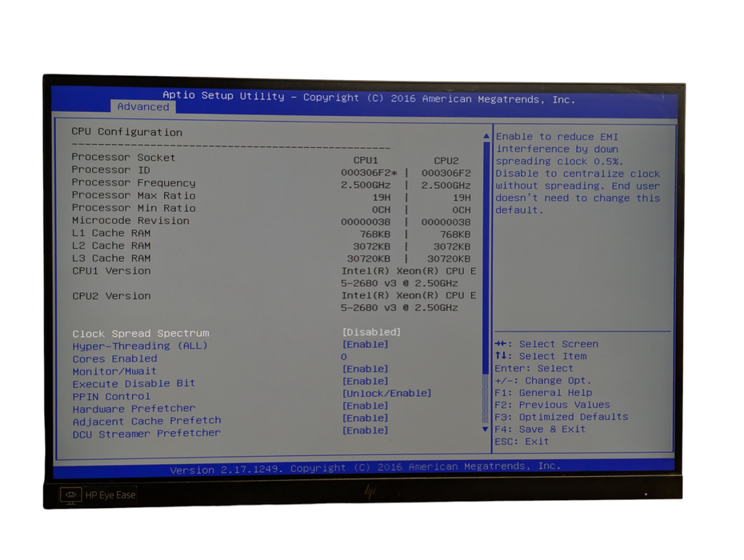
Task: Click the Select Item arrows hint
Action: [541, 357]
